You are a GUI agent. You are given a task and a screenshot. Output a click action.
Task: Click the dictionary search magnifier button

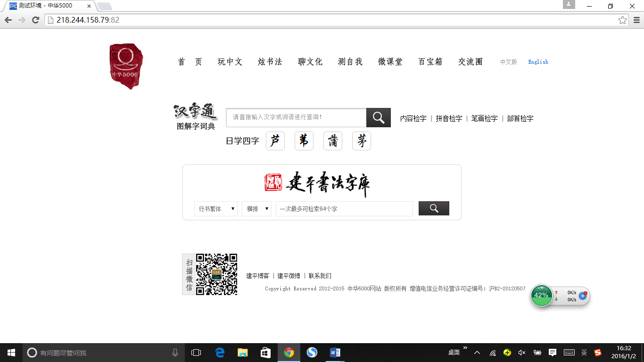(x=379, y=117)
